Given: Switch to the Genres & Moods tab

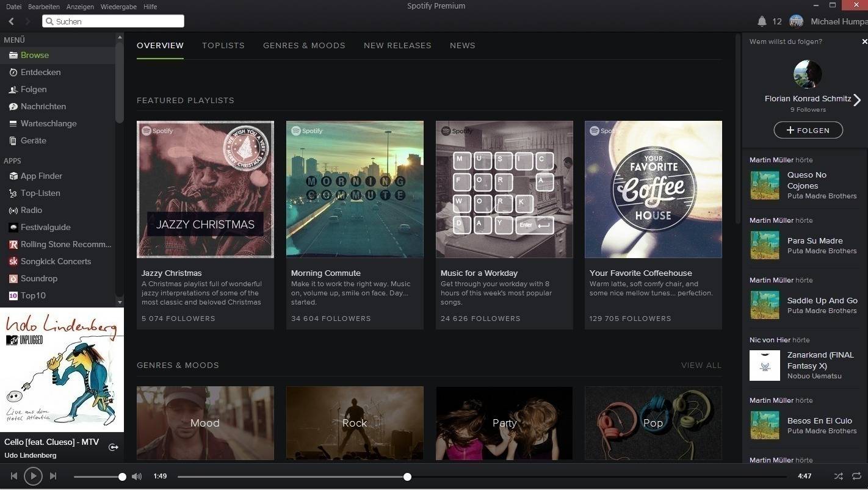Looking at the screenshot, I should [x=304, y=46].
